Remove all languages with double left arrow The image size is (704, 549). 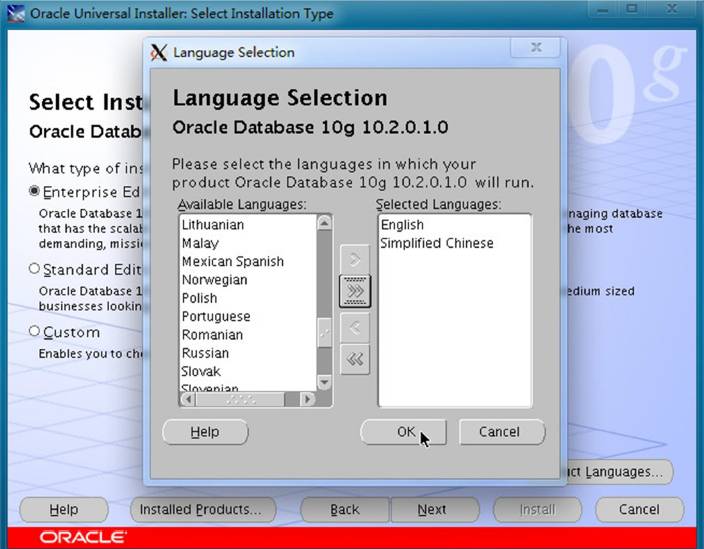tap(355, 359)
